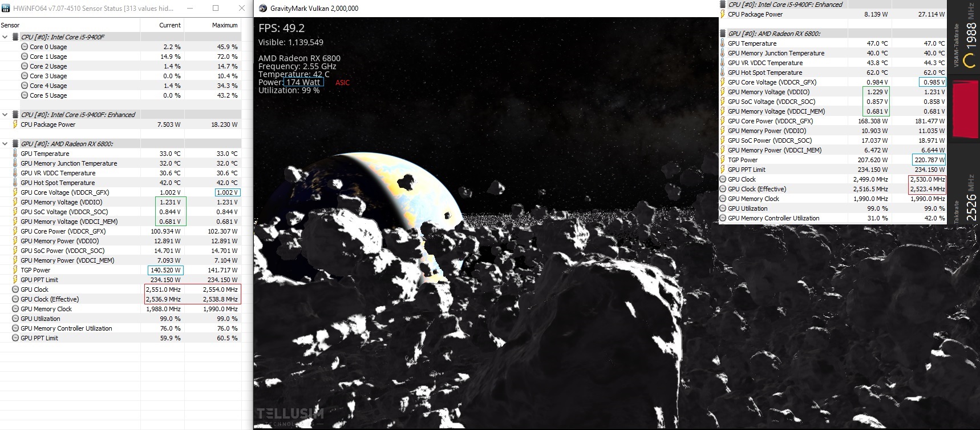Click the icon beside Core 5 Usage

(x=25, y=95)
